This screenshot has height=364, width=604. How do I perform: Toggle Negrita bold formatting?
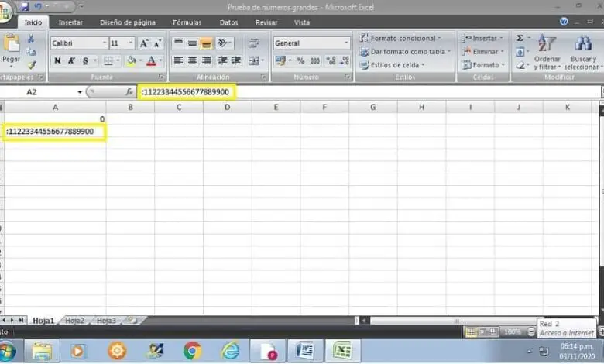[57, 60]
